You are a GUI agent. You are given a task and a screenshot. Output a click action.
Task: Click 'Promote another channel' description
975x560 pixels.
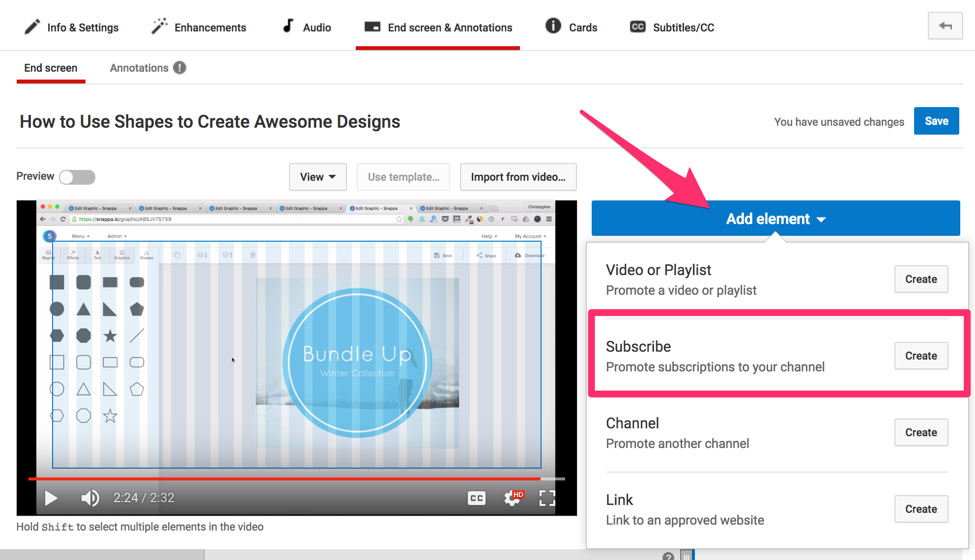677,444
